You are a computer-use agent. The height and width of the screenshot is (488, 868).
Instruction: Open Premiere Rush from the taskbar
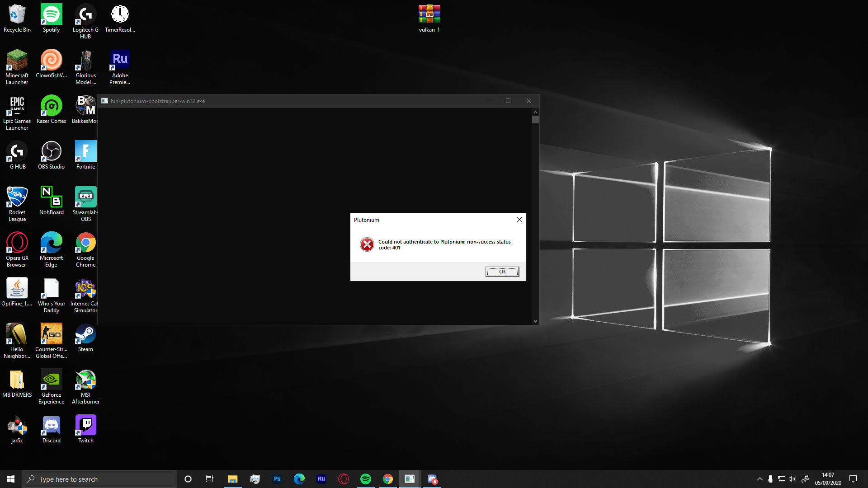tap(321, 479)
